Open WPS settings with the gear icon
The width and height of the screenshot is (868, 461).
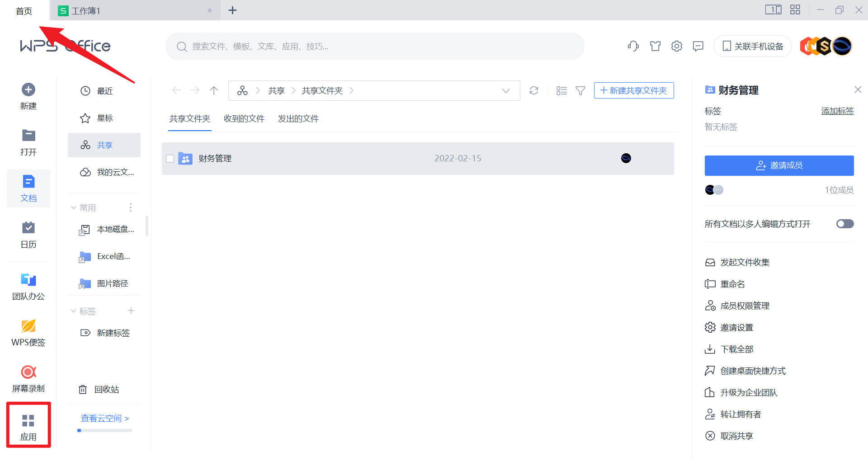[x=676, y=46]
